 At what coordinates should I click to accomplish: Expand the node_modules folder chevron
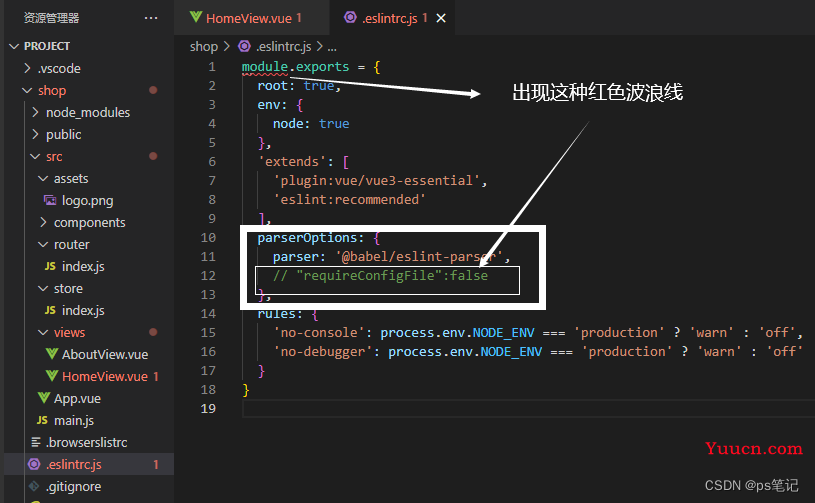pos(35,112)
